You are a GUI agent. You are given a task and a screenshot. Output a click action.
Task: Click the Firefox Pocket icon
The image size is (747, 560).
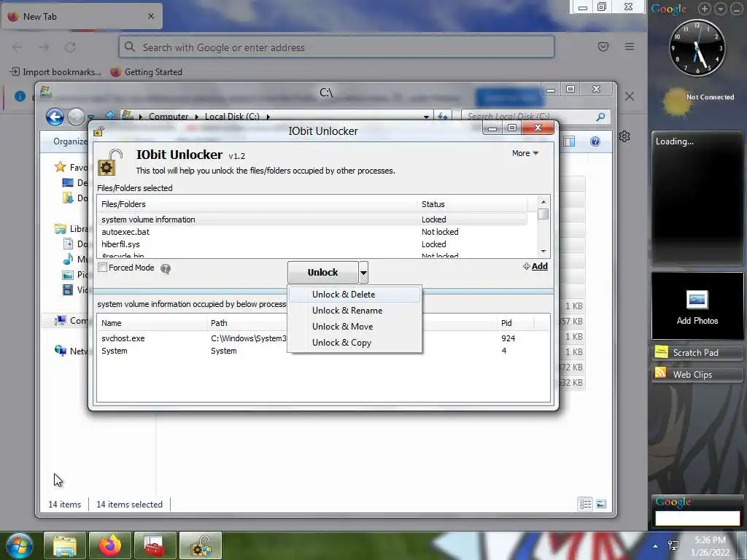[603, 47]
